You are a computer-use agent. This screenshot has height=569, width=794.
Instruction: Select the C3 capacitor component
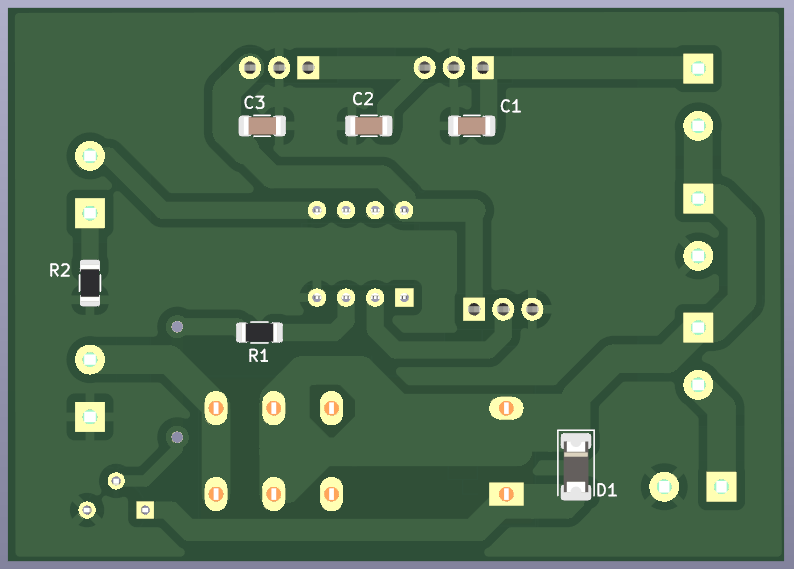(x=262, y=126)
